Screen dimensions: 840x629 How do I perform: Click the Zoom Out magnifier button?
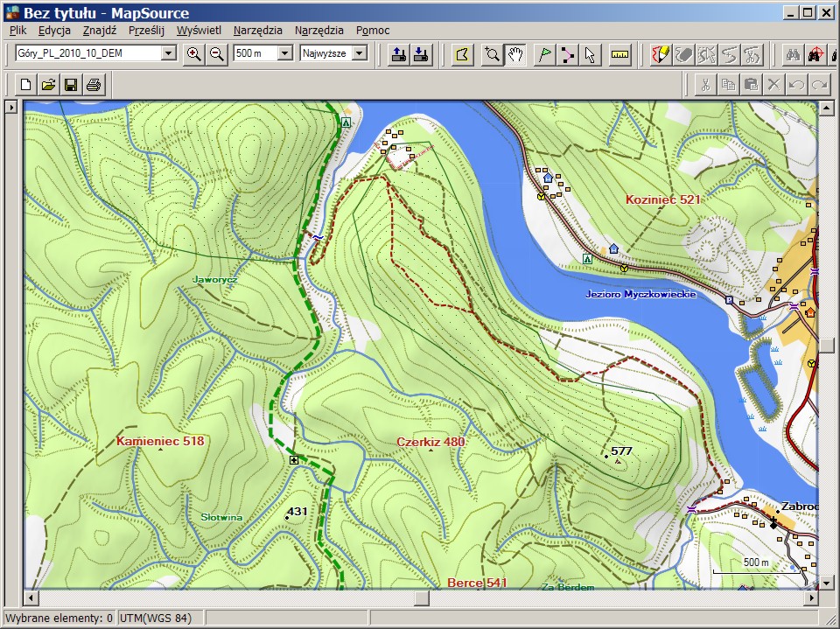tap(216, 54)
